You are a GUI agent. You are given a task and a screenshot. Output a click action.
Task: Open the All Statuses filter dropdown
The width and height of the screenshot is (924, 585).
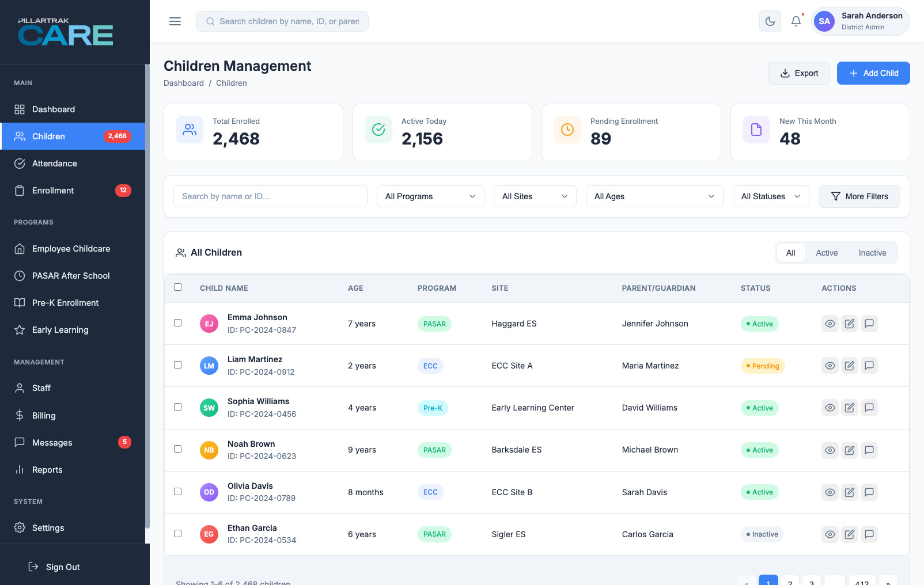tap(770, 196)
